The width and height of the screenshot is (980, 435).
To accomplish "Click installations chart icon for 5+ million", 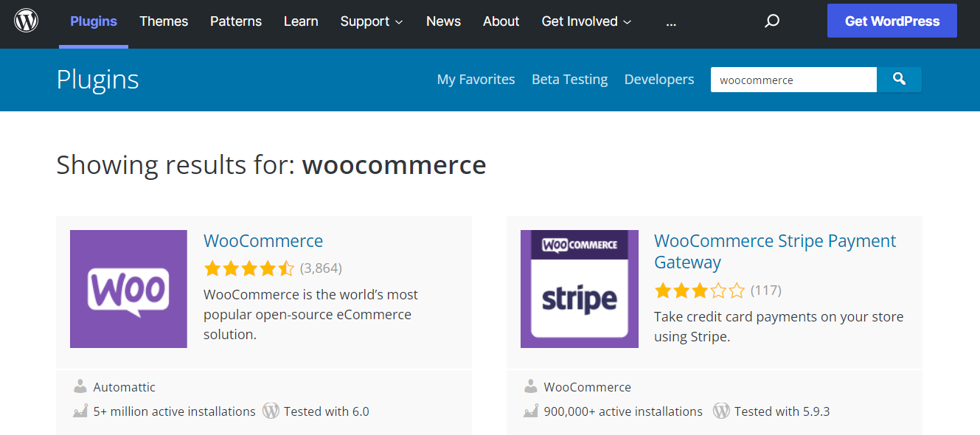I will click(x=80, y=411).
